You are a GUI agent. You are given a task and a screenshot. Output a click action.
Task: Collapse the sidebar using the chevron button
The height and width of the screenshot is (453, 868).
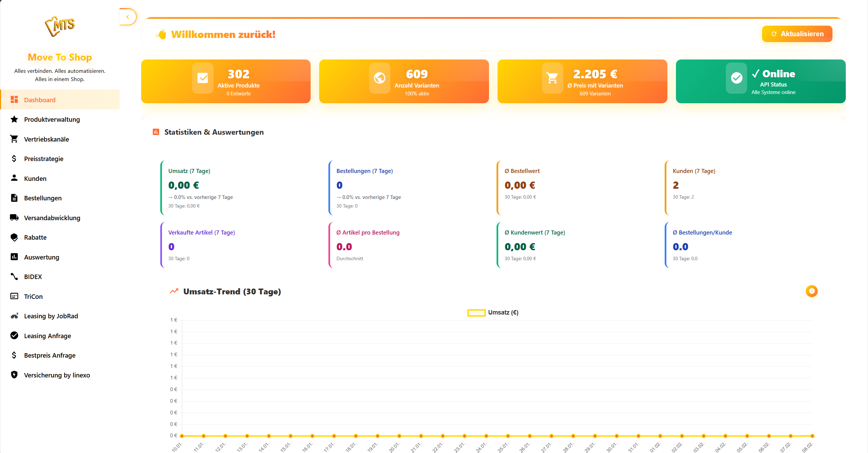(127, 16)
